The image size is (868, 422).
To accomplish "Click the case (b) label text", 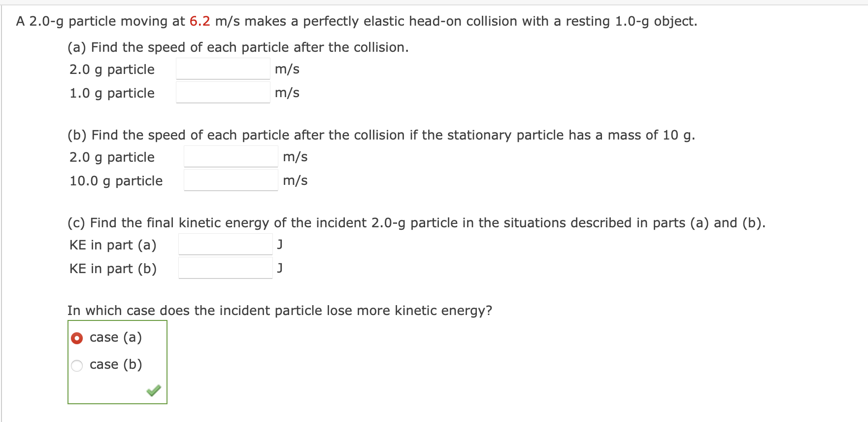I will (116, 365).
